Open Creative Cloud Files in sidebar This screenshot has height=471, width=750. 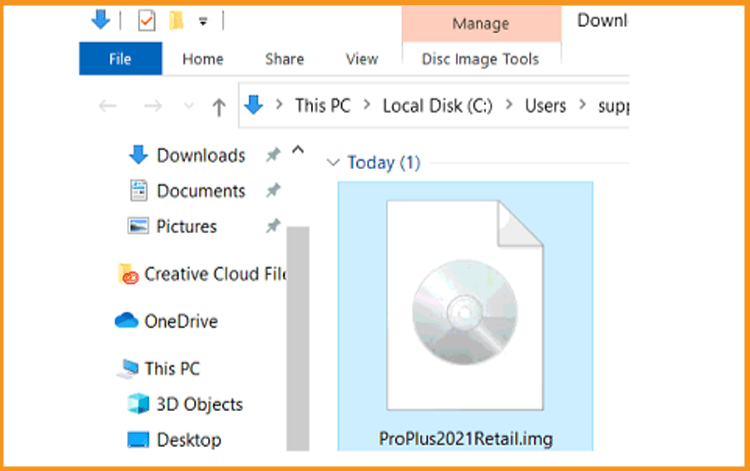click(x=215, y=274)
